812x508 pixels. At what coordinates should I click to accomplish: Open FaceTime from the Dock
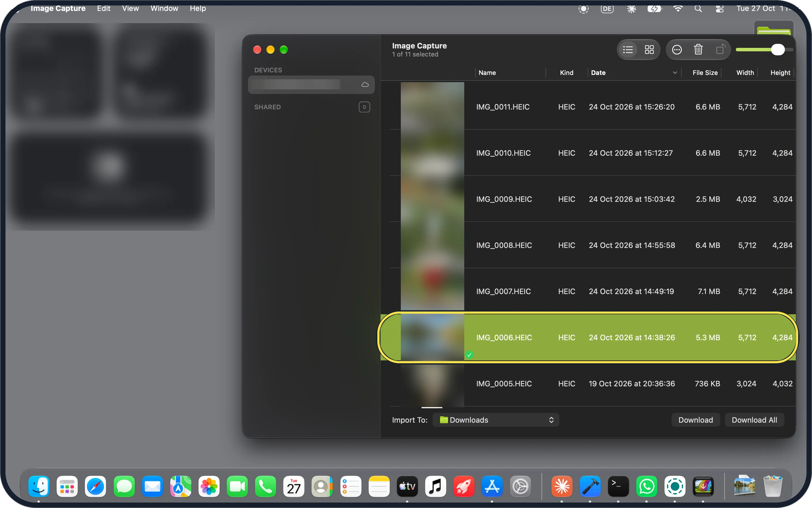click(x=237, y=486)
